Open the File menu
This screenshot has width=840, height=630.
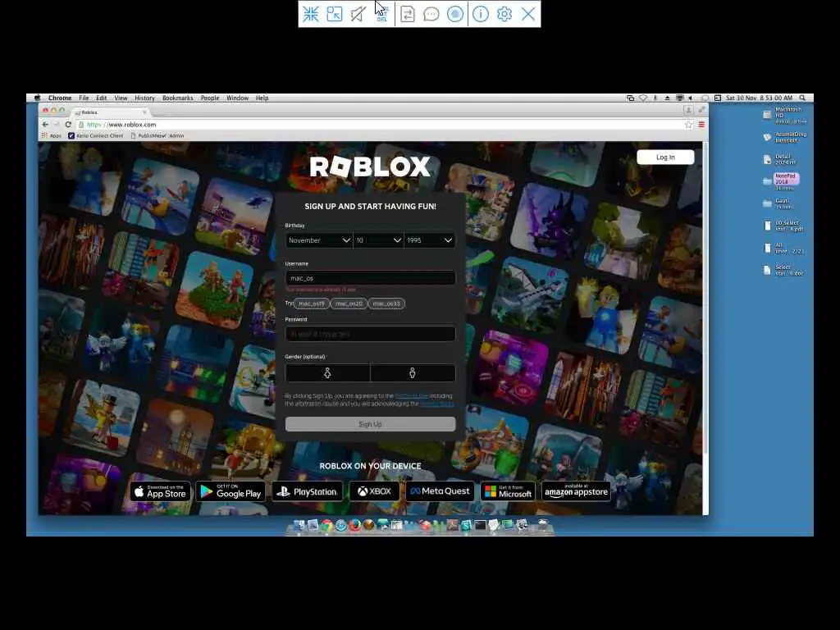[84, 98]
